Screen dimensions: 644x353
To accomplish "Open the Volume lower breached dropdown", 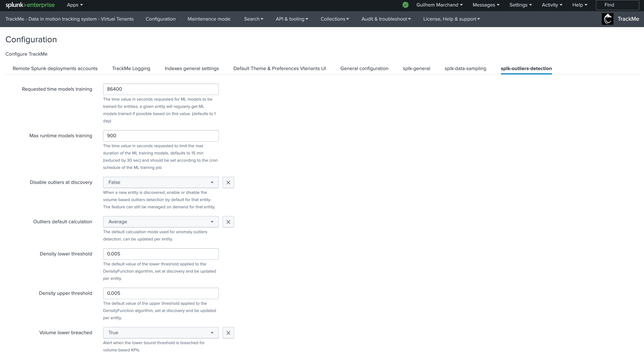I will (x=161, y=333).
